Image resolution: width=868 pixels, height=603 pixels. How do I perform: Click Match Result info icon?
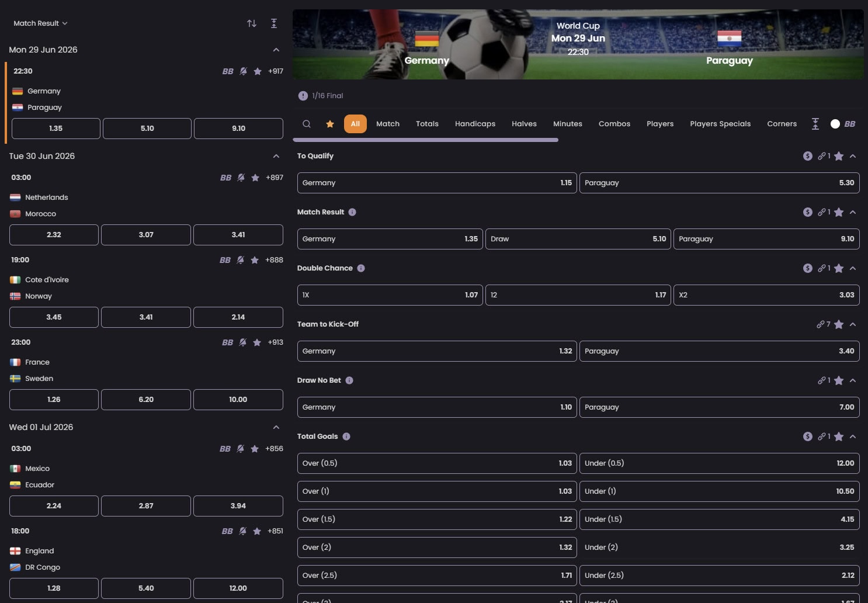tap(352, 212)
